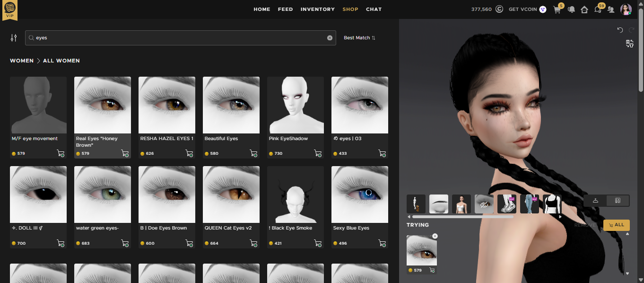
Task: Open the search filter settings icon
Action: pyautogui.click(x=14, y=38)
